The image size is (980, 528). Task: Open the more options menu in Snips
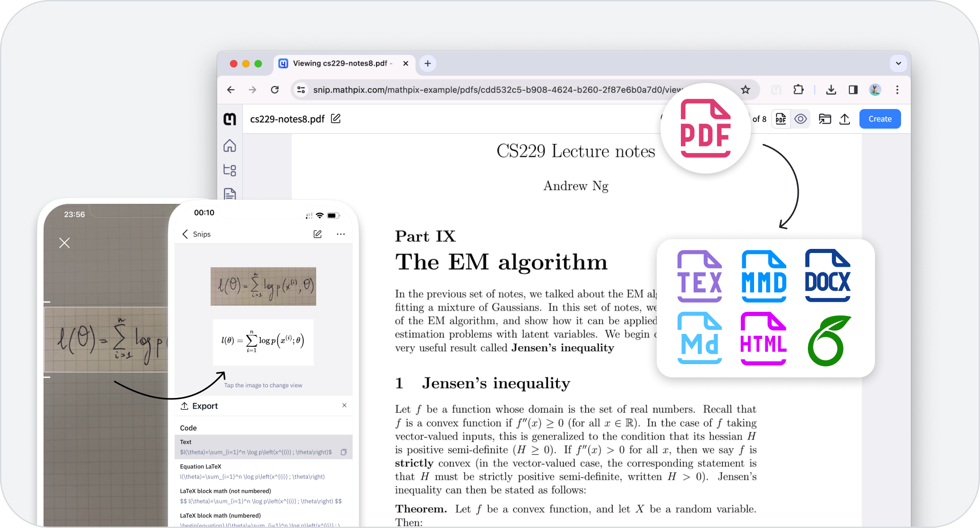point(341,234)
